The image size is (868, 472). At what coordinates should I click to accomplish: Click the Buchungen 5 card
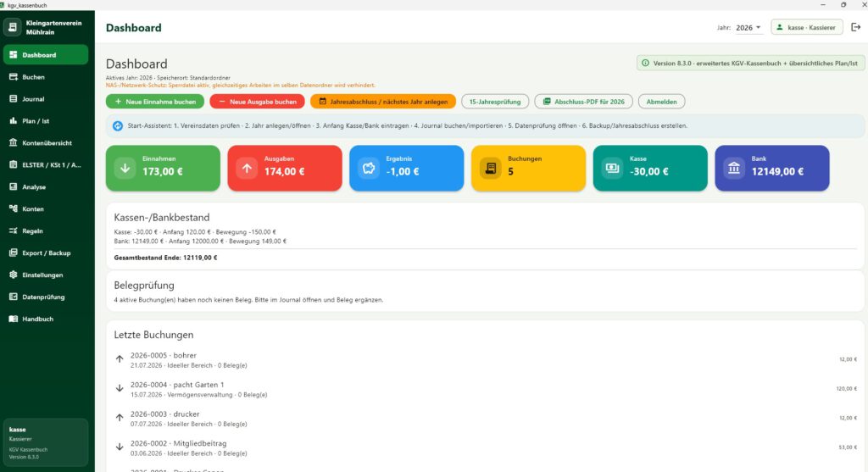click(528, 169)
